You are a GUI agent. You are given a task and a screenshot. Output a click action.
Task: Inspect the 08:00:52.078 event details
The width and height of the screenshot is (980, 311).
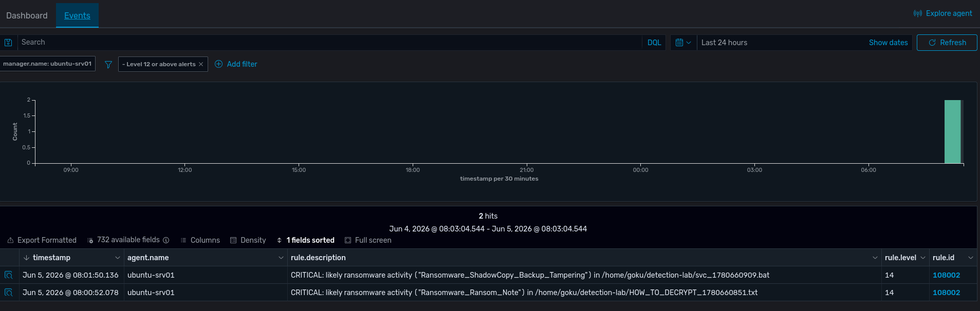(8, 293)
